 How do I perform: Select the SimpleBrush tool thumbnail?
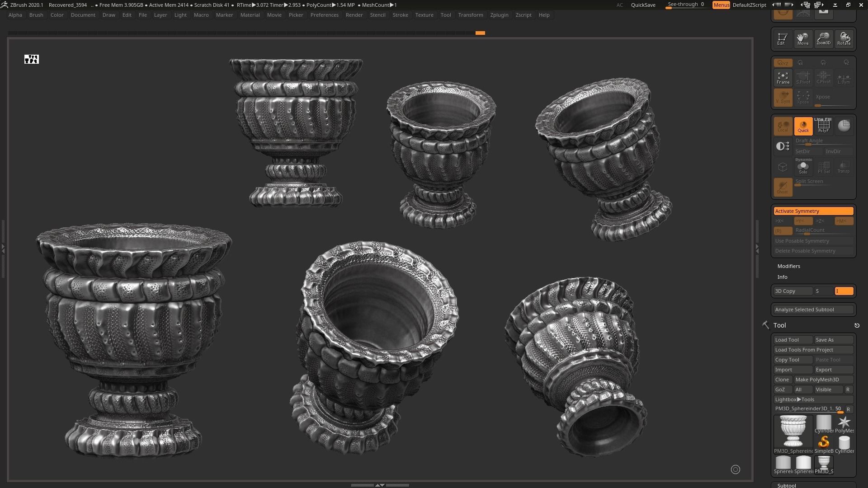824,445
